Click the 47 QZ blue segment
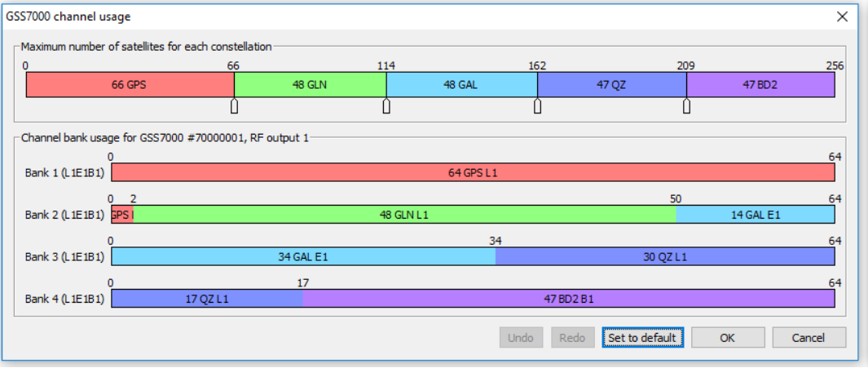This screenshot has width=868, height=368. click(612, 86)
